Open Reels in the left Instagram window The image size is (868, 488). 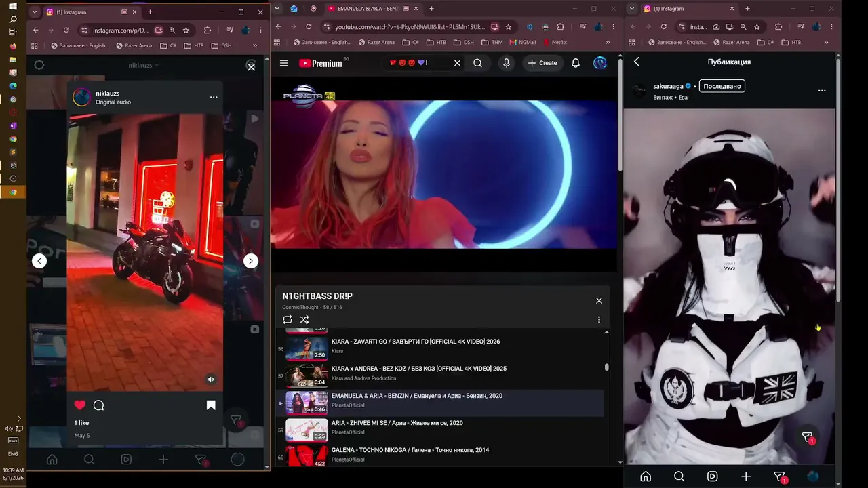click(126, 460)
